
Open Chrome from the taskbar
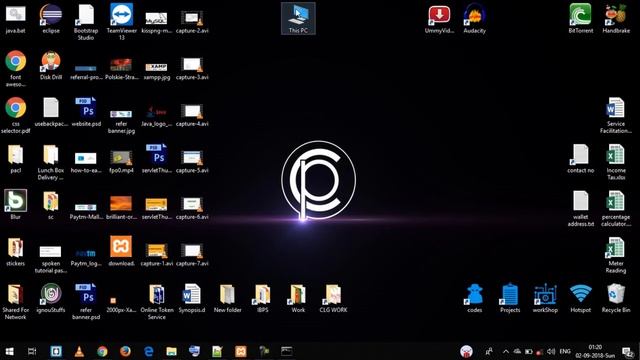(x=102, y=351)
